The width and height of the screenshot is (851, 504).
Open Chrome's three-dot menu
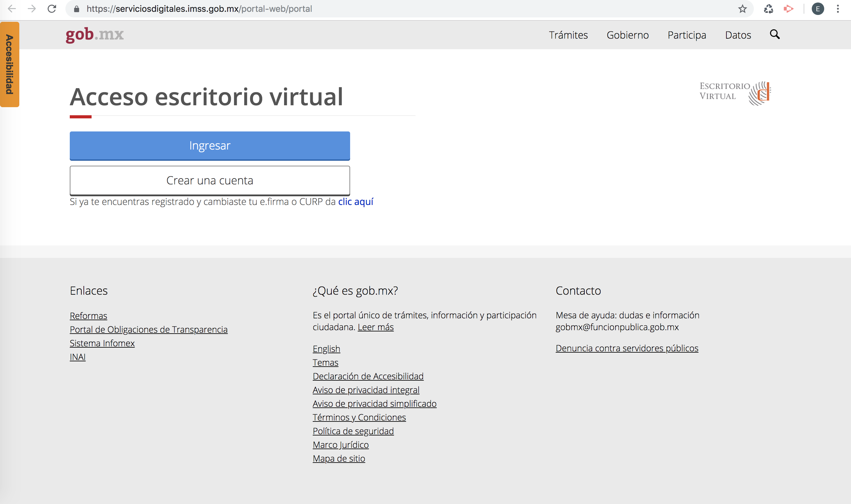[838, 9]
